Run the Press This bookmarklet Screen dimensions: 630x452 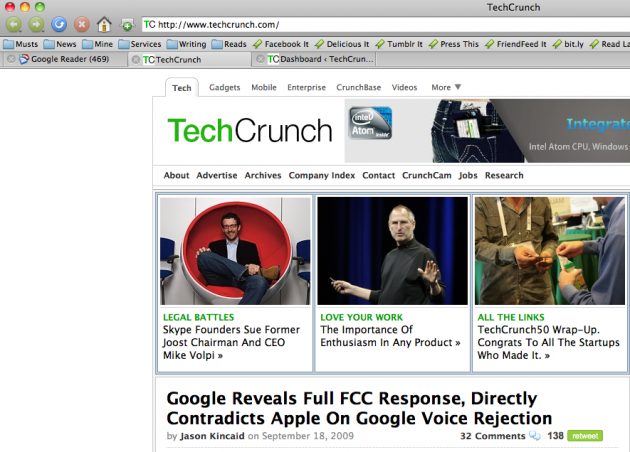(454, 44)
